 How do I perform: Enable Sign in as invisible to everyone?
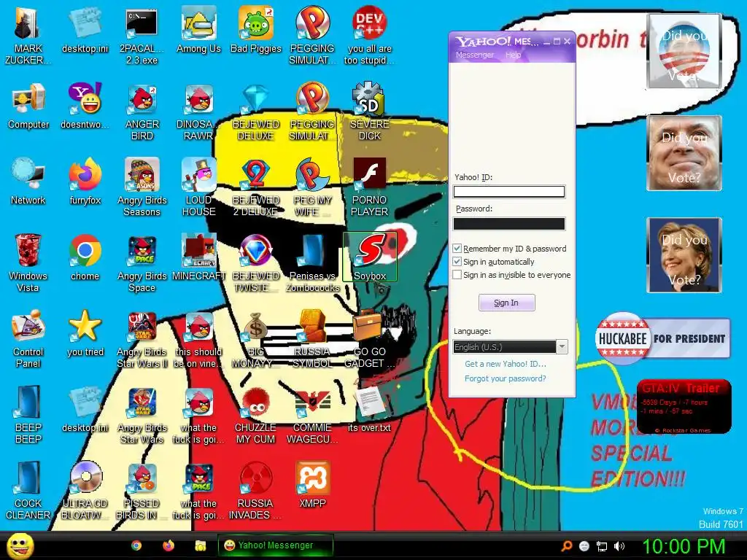pos(457,275)
